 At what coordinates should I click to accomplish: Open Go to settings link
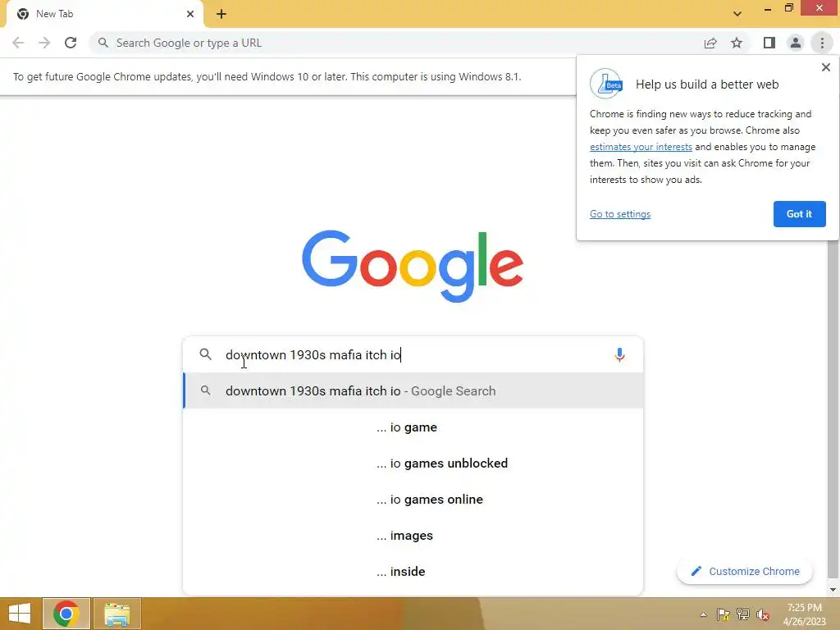click(620, 214)
